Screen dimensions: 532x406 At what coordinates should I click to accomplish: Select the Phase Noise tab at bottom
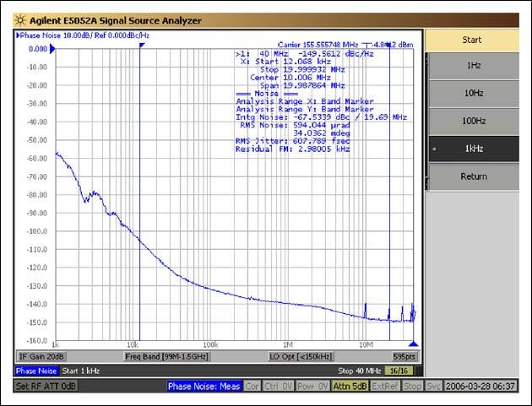37,371
